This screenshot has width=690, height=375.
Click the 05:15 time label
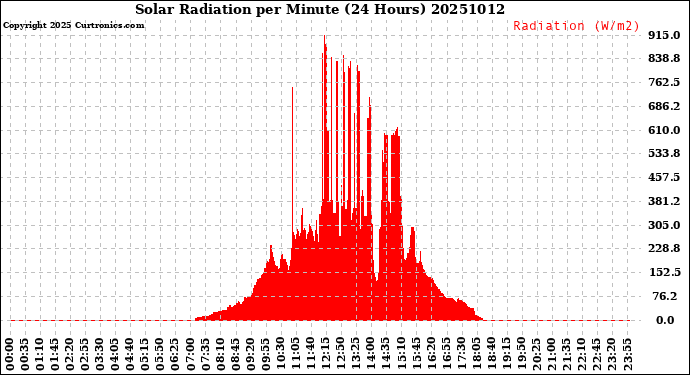[145, 355]
